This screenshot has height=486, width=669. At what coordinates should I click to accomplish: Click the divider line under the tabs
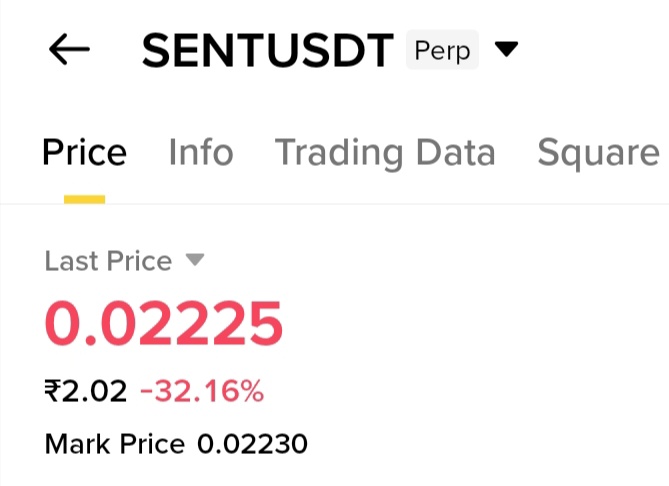click(400, 205)
